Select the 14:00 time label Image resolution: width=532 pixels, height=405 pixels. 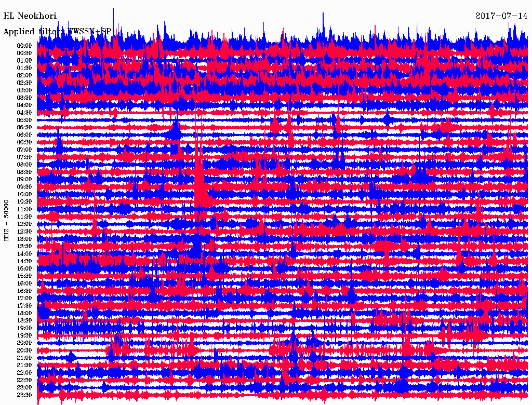click(24, 254)
